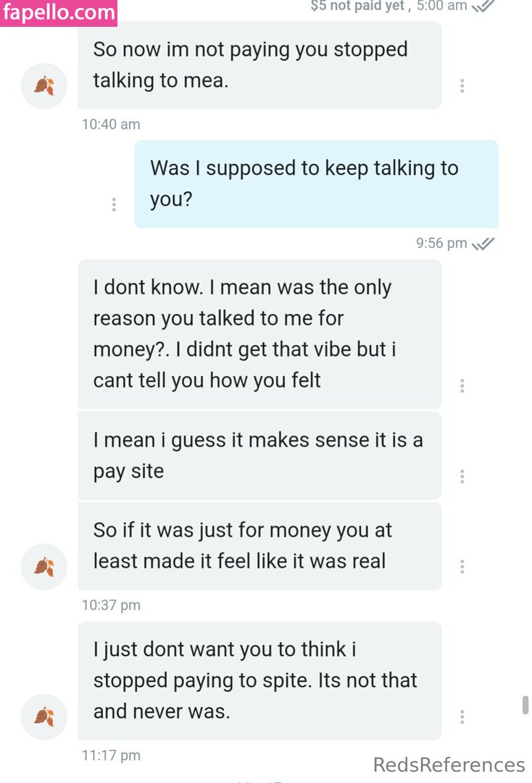Viewport: 532px width, 783px height.
Task: Tap the leaf avatar beside "and never was."
Action: point(44,716)
